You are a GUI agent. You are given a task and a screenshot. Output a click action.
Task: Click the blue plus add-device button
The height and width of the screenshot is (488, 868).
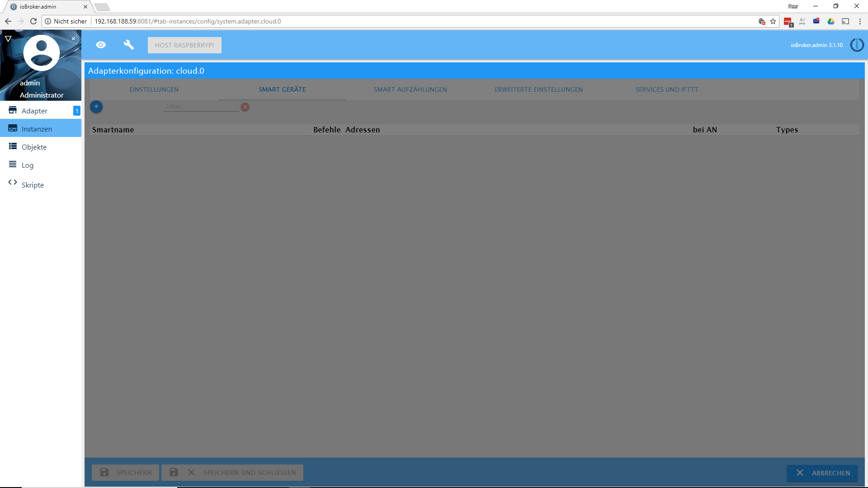[96, 107]
